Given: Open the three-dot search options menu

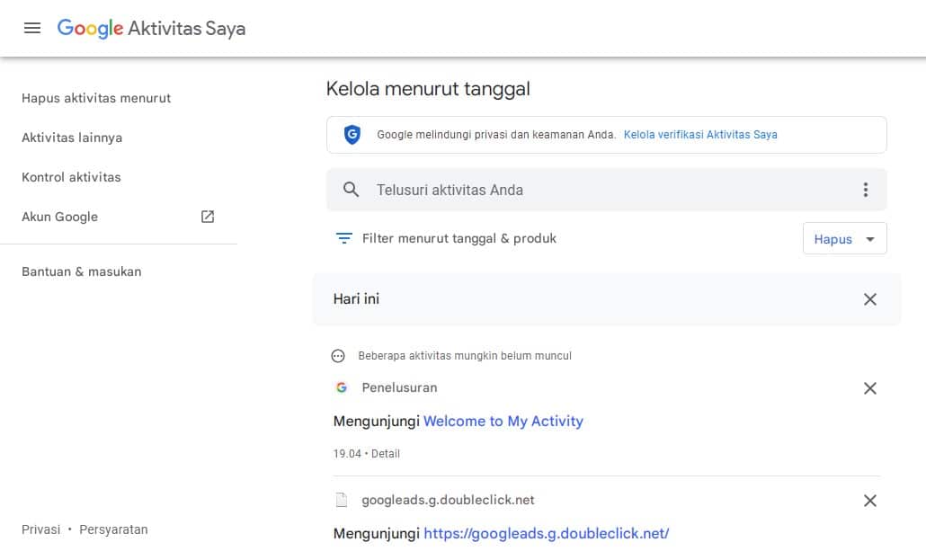Looking at the screenshot, I should 865,190.
